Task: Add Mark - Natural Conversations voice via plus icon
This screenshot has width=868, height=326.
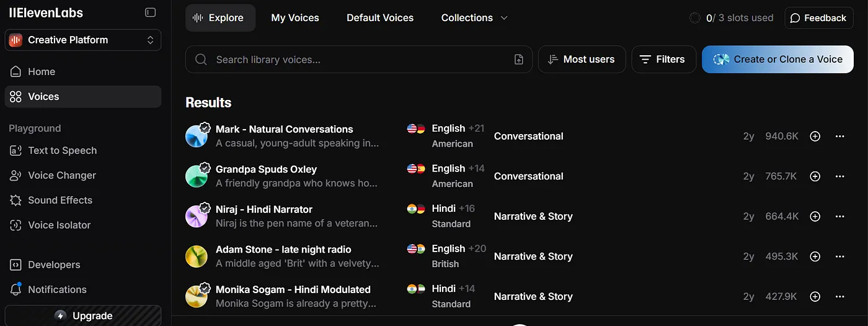Action: 815,136
